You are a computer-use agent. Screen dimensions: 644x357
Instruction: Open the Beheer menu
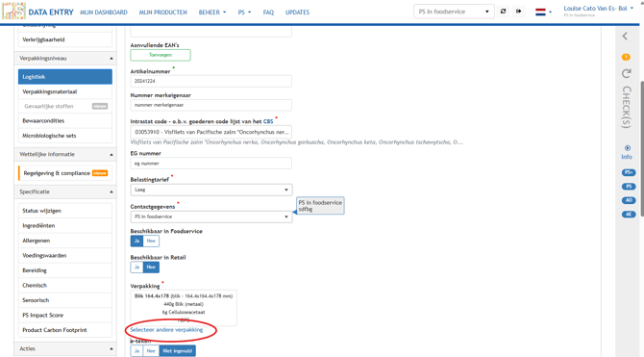tap(211, 13)
